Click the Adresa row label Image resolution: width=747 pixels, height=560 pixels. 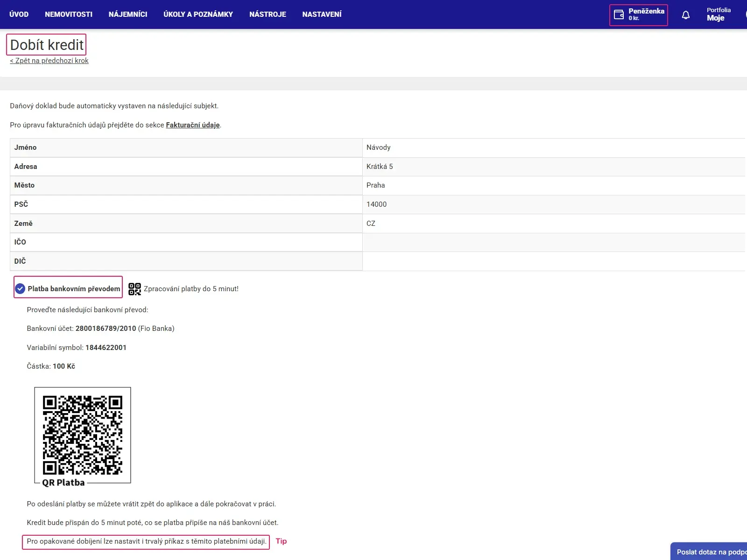(x=26, y=167)
